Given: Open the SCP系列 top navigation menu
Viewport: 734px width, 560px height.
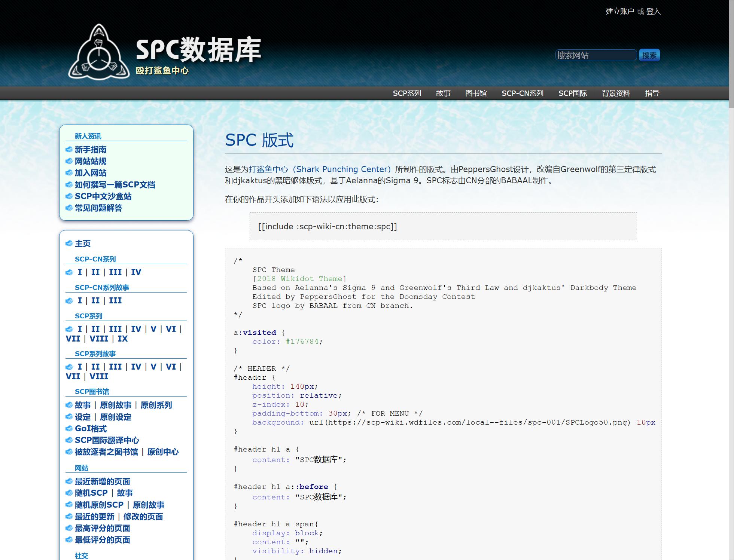Looking at the screenshot, I should pos(407,93).
